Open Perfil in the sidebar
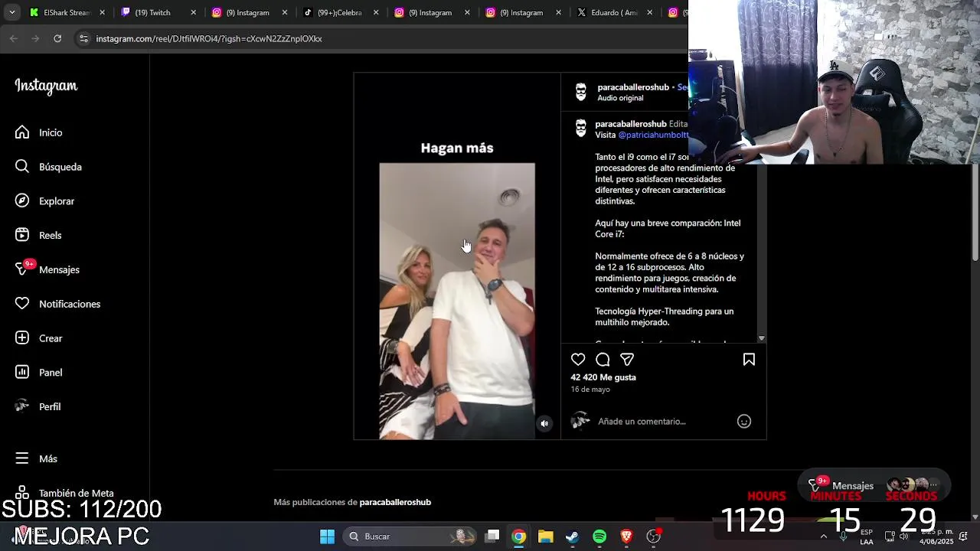 click(38, 406)
